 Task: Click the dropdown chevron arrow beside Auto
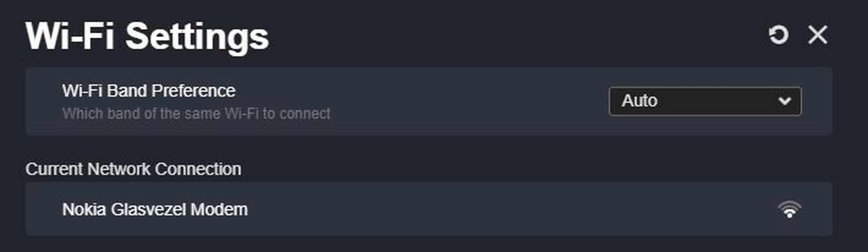pyautogui.click(x=784, y=102)
